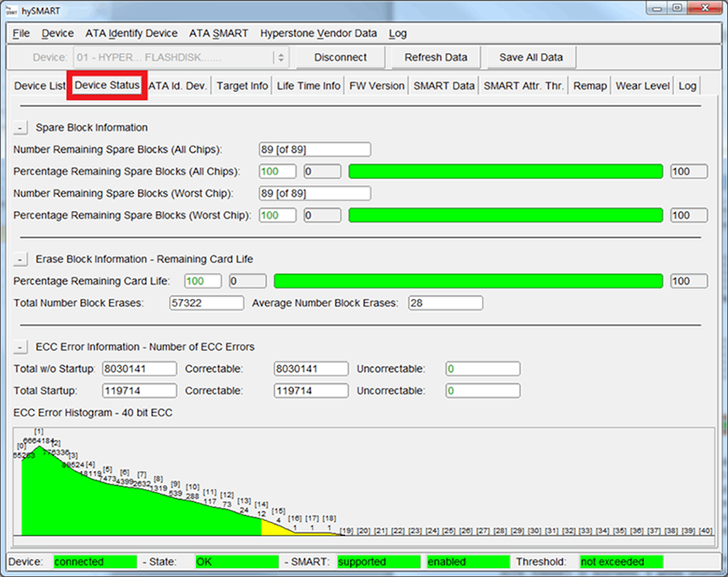
Task: Click the hySMART title bar app icon
Action: coord(12,10)
